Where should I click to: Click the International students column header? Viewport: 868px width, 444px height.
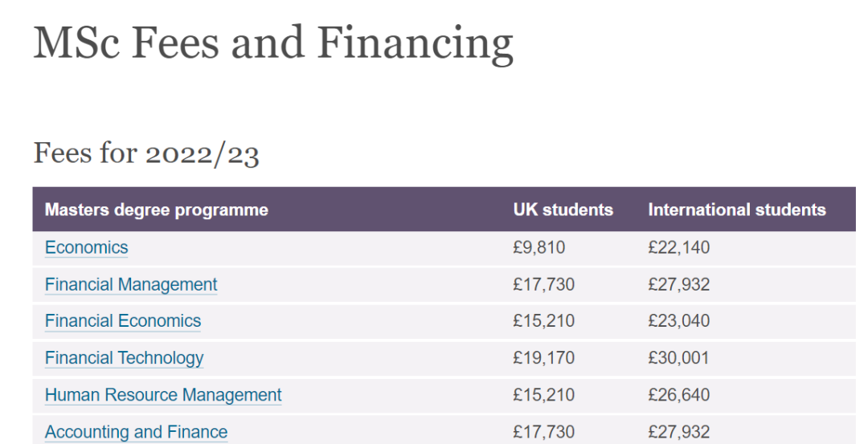737,210
